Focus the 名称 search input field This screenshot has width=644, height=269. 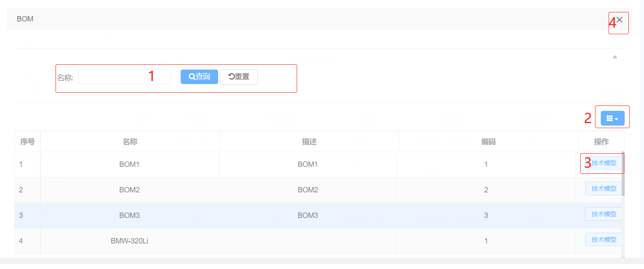[x=124, y=77]
